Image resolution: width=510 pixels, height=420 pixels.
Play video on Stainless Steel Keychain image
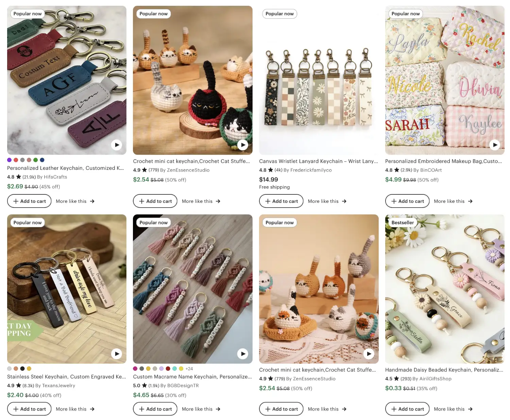[x=117, y=354]
